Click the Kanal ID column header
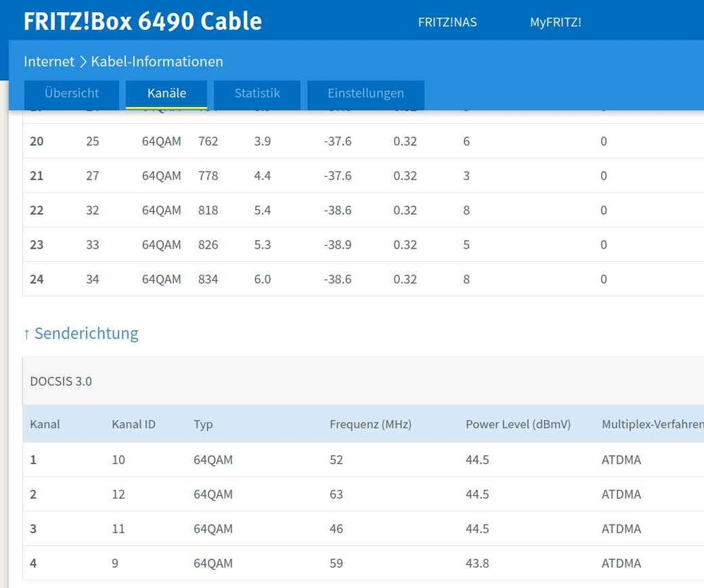The image size is (704, 588). click(x=133, y=425)
